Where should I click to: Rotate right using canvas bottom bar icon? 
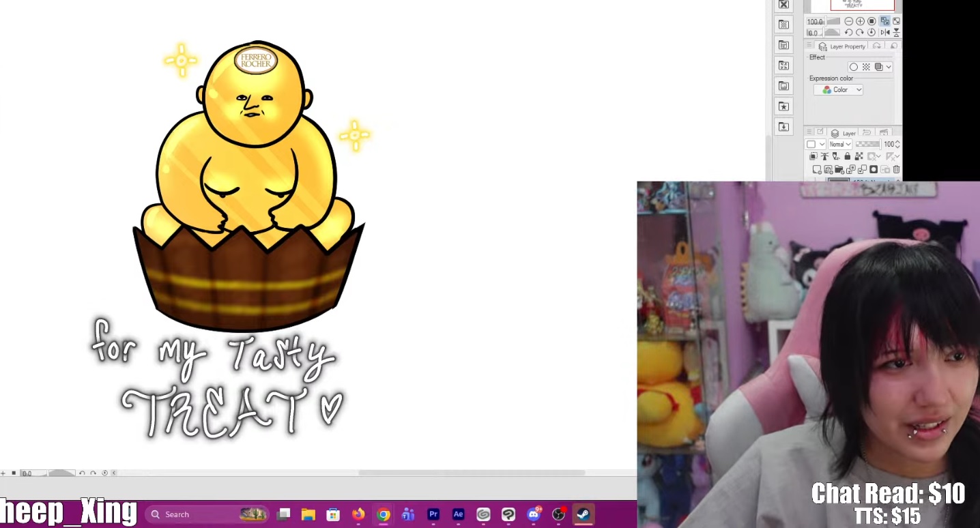(x=93, y=473)
